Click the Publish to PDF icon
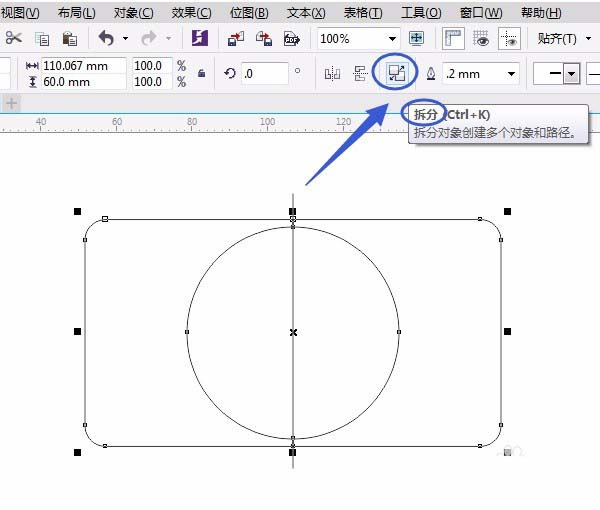 pyautogui.click(x=292, y=39)
